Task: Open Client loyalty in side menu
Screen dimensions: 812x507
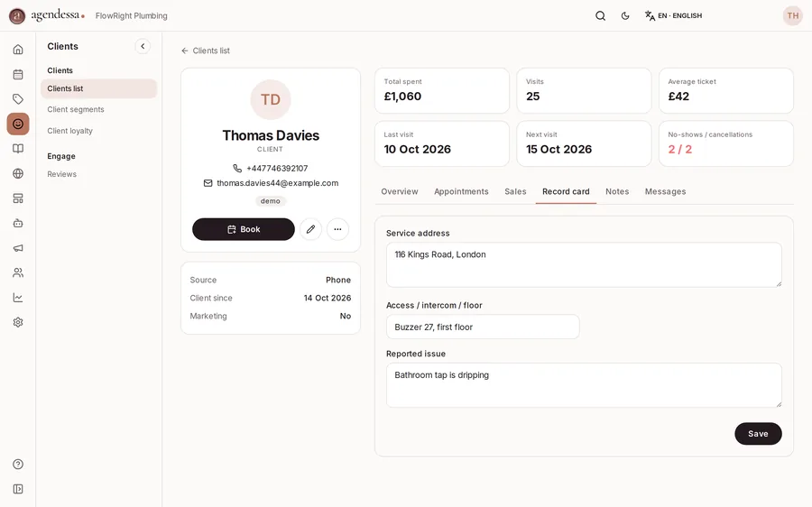Action: point(69,131)
